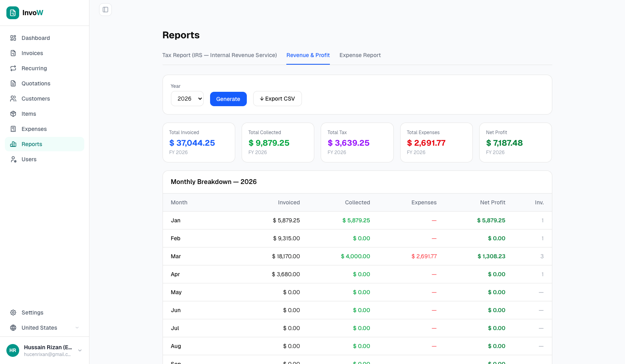This screenshot has height=364, width=625.
Task: Click the Customers people icon
Action: coord(13,99)
